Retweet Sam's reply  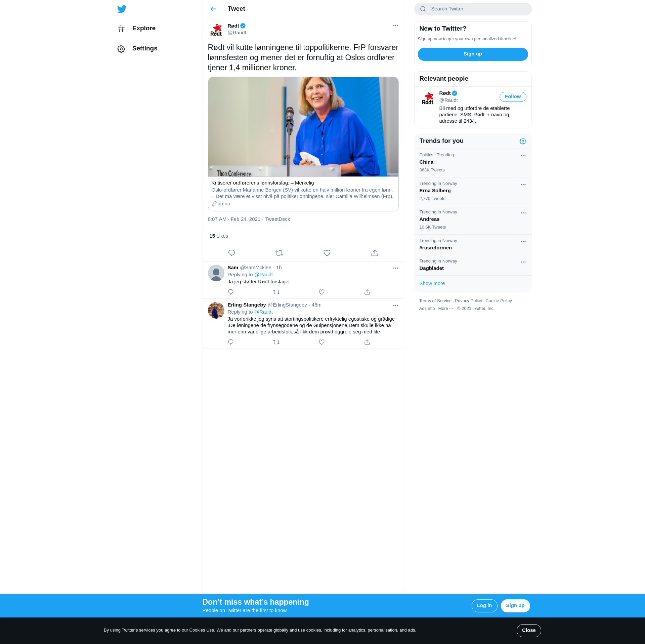(x=276, y=292)
